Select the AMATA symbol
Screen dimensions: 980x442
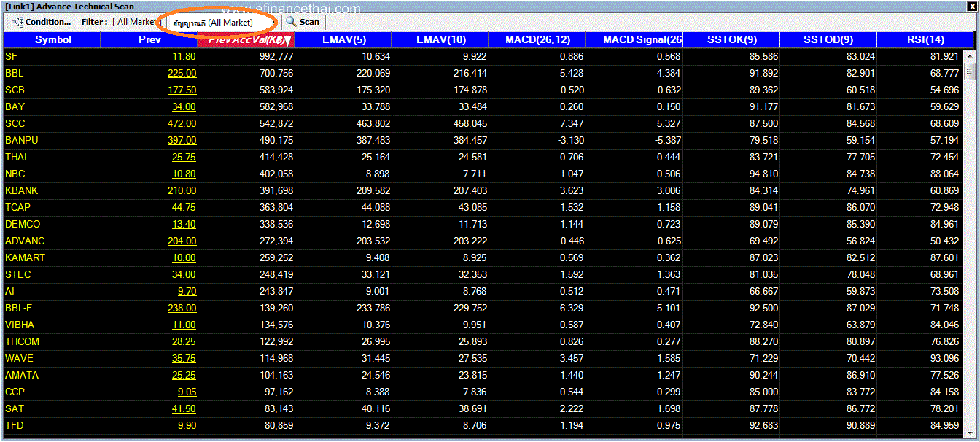tap(22, 375)
